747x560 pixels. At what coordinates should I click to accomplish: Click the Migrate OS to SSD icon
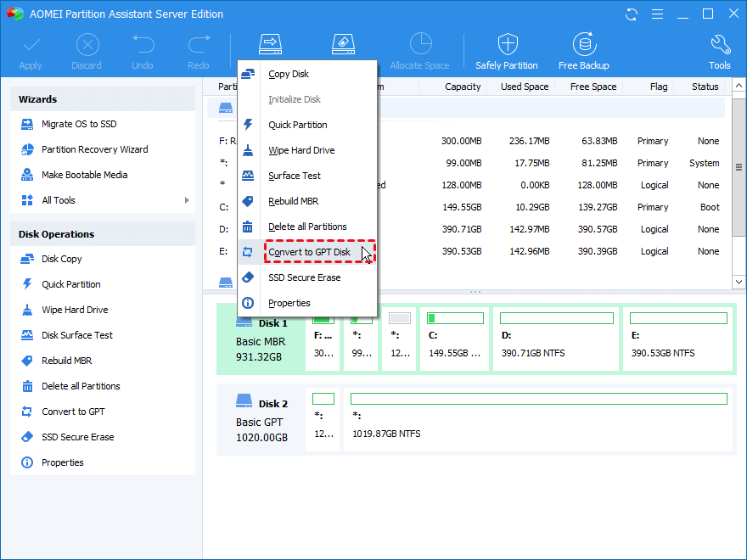coord(27,124)
